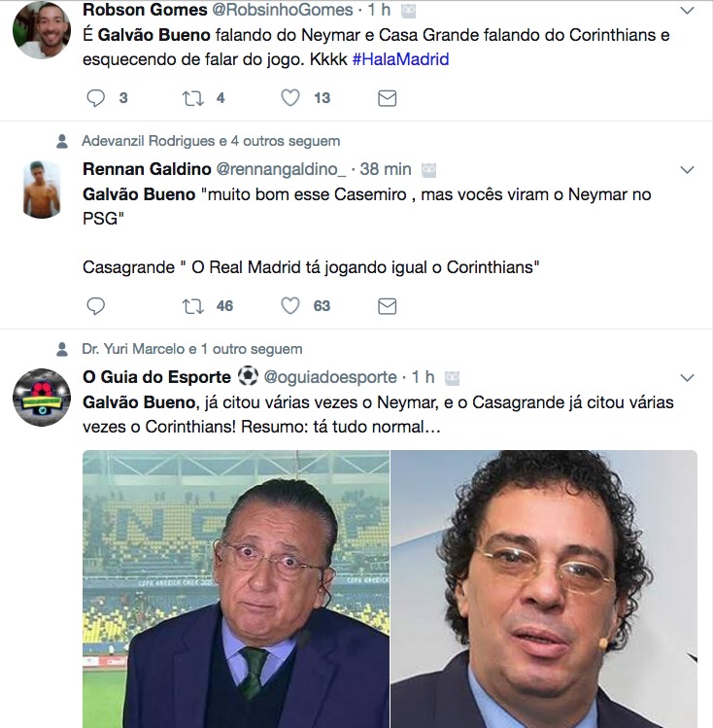Open the right photo of curly-haired man

[x=544, y=589]
